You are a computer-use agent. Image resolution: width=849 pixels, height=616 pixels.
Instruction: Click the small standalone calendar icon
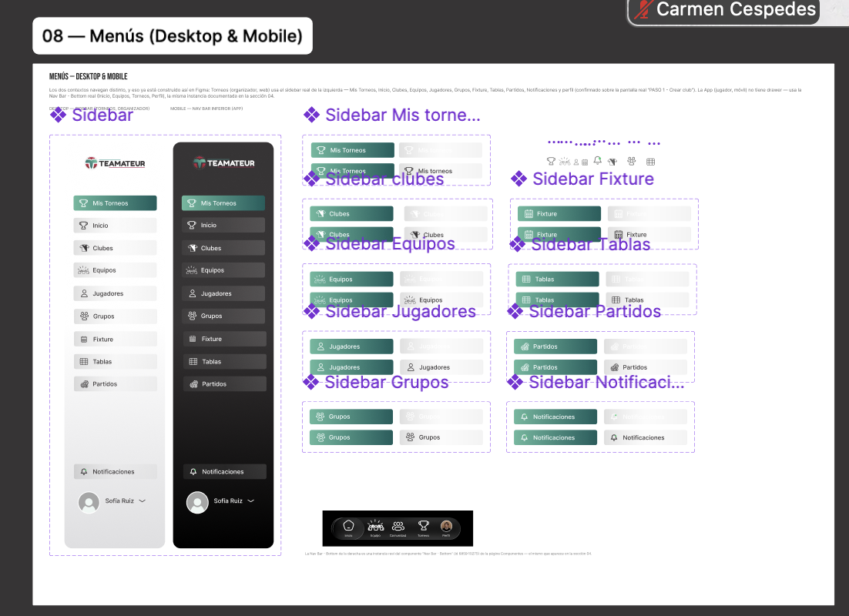(x=585, y=162)
